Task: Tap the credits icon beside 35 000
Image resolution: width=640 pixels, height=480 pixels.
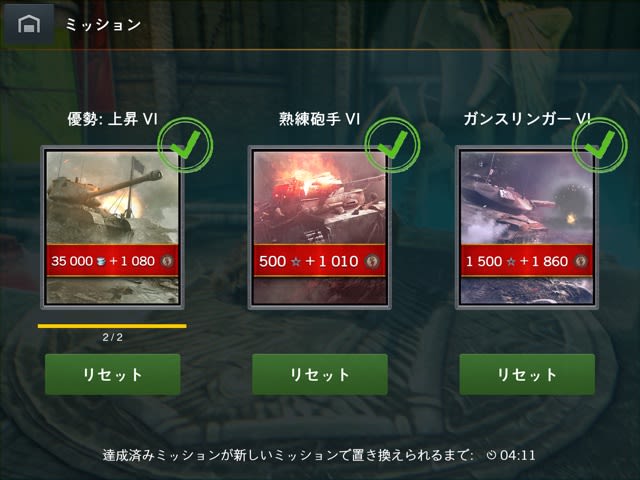Action: click(x=101, y=261)
